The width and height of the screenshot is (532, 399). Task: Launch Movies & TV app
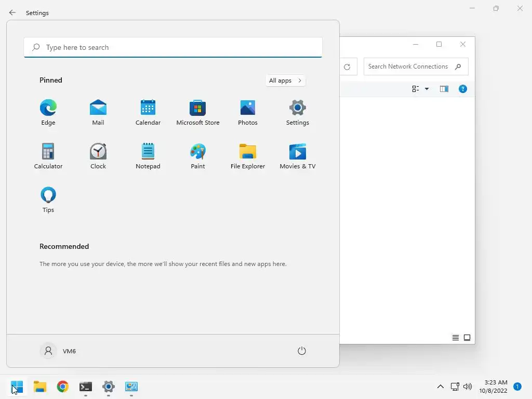coord(298,156)
